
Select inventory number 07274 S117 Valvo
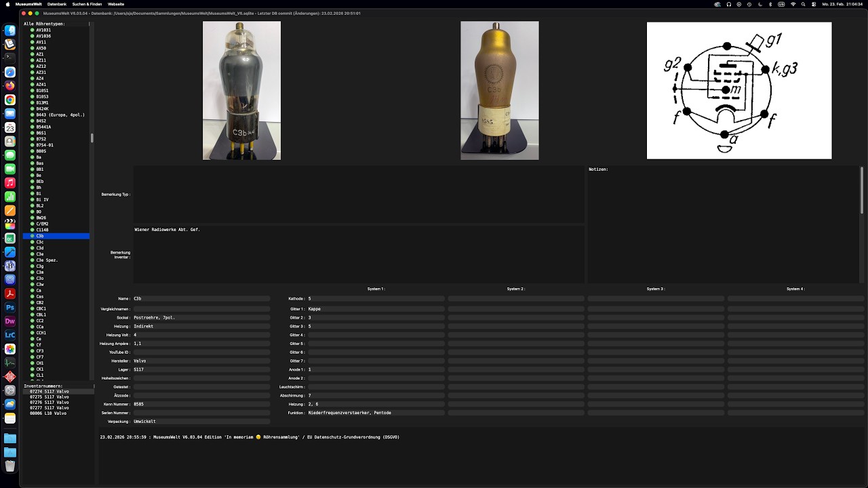tap(58, 391)
